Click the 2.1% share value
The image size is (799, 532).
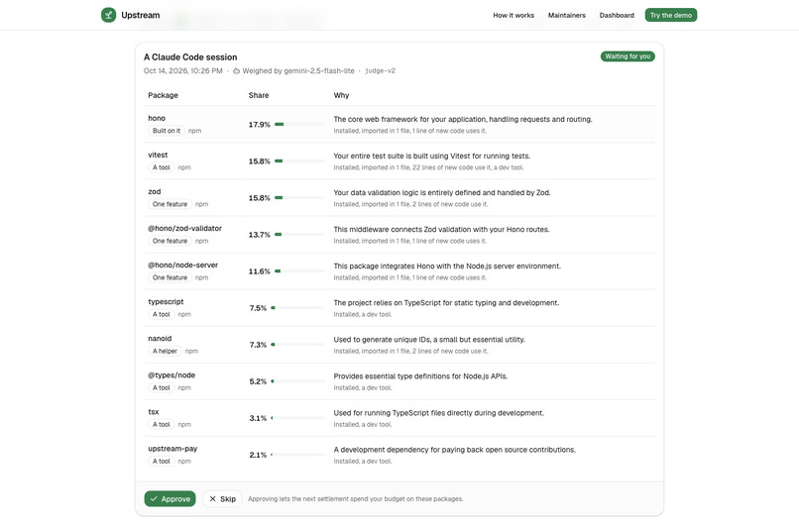(x=258, y=455)
